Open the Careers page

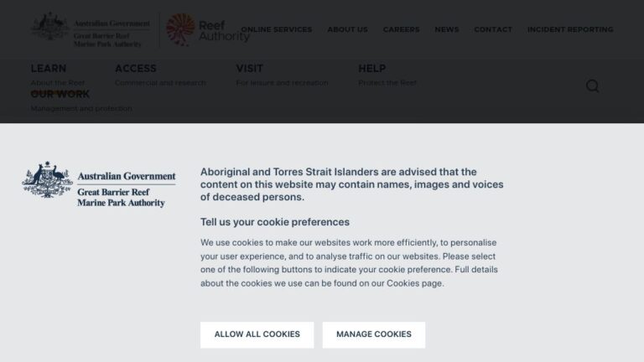point(402,29)
